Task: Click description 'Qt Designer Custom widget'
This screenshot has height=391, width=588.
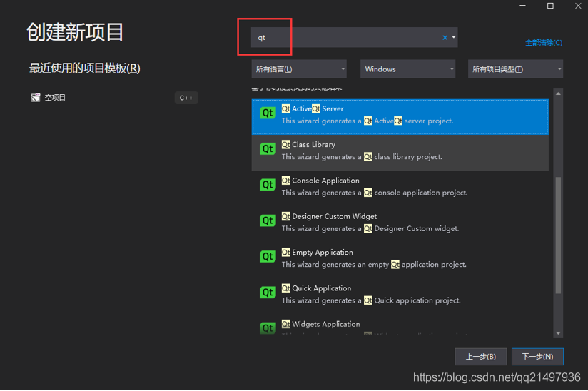Action: pyautogui.click(x=411, y=228)
